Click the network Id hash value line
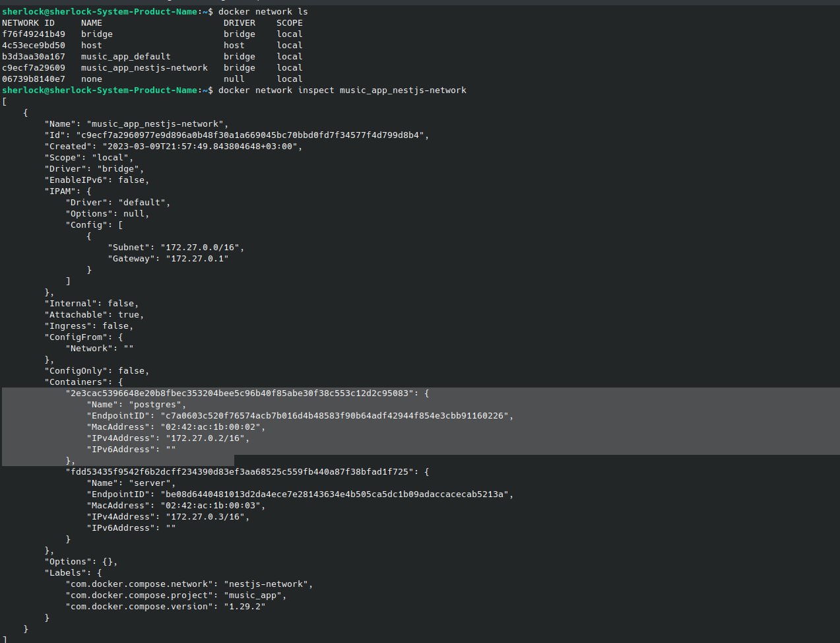Viewport: 840px width, 643px height. (236, 135)
